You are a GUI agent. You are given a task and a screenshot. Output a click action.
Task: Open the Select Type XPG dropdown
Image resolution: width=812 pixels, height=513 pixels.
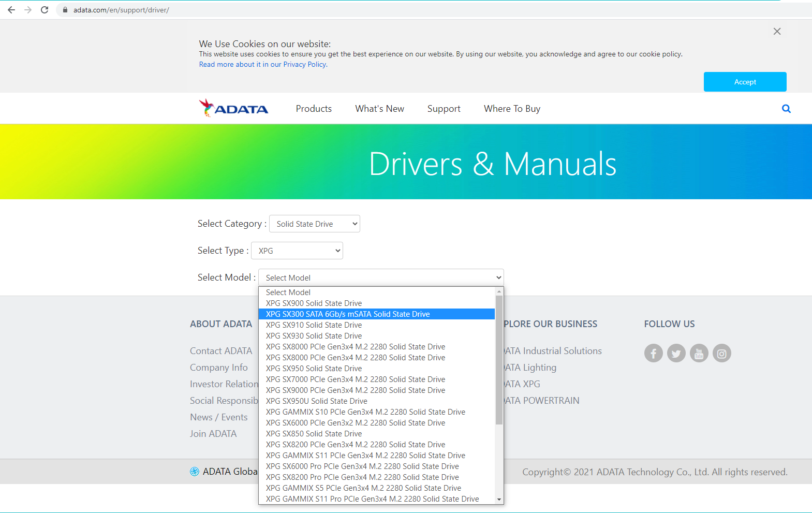pyautogui.click(x=297, y=251)
